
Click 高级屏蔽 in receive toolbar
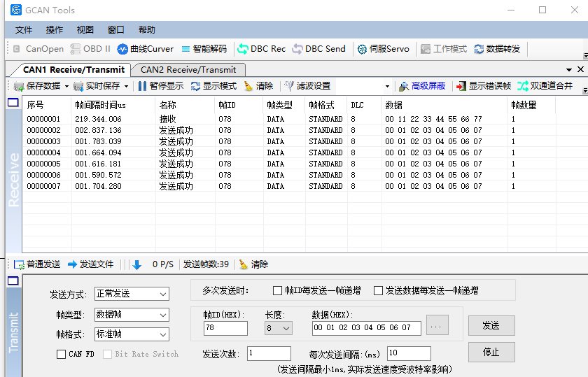click(x=422, y=86)
